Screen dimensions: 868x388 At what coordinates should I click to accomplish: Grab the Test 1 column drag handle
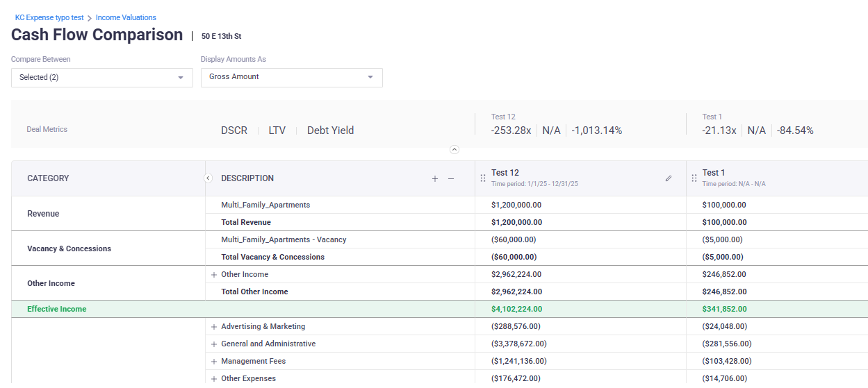tap(694, 178)
